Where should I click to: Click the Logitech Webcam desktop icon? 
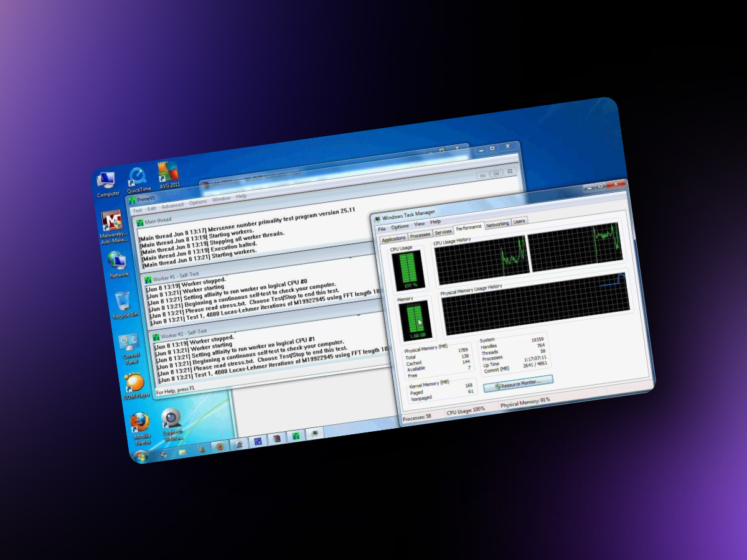tap(171, 419)
